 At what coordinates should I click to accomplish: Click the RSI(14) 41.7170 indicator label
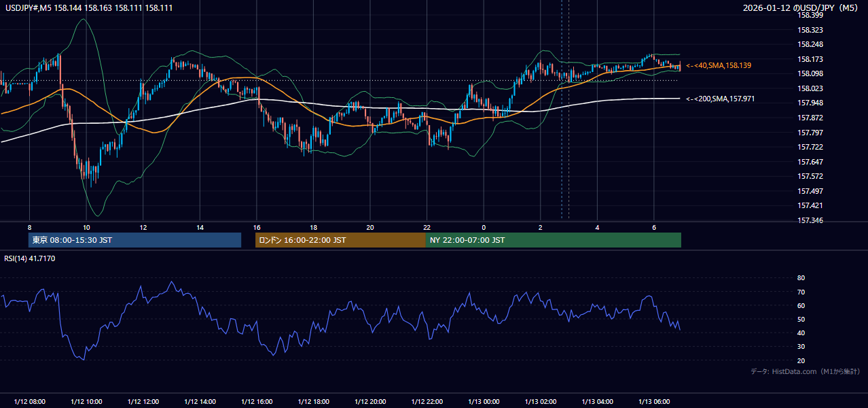30,258
